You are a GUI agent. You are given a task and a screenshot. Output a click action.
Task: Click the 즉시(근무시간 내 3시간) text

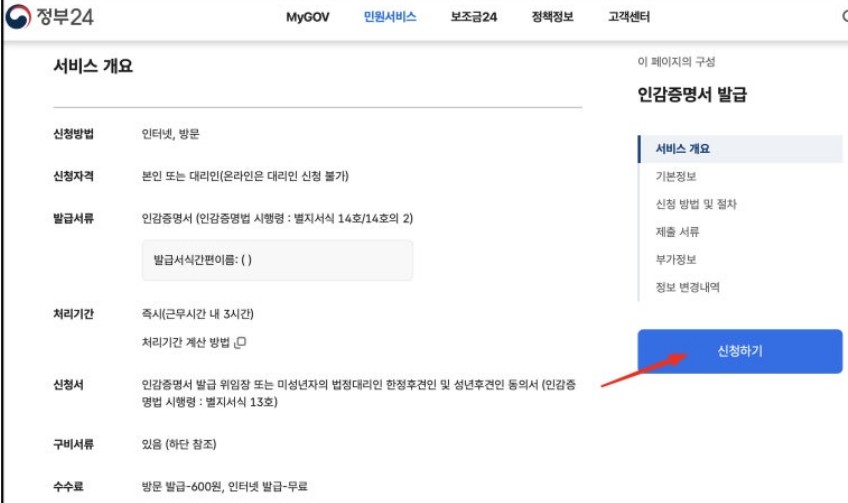coord(197,314)
